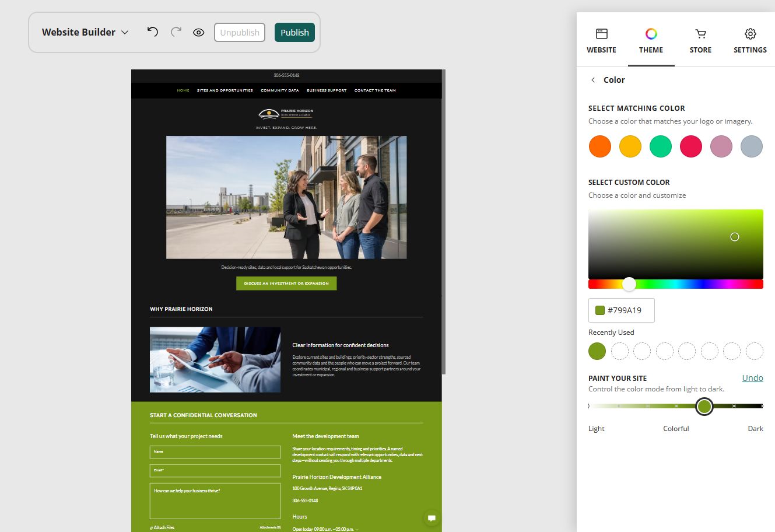Select the recently used green swatch
Image resolution: width=775 pixels, height=532 pixels.
(597, 351)
